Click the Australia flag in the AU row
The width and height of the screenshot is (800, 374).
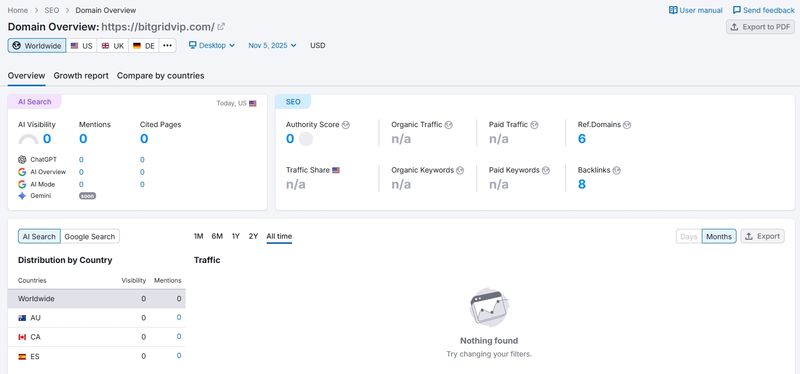[22, 318]
